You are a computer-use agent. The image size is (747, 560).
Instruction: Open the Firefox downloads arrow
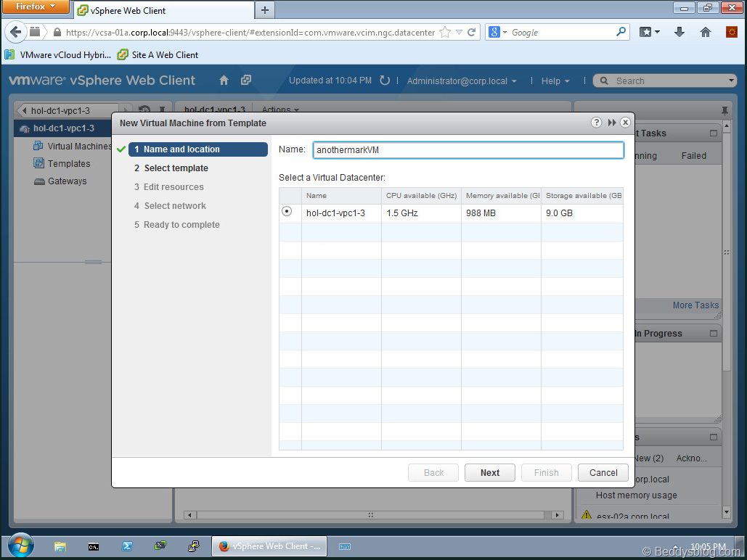(x=679, y=32)
